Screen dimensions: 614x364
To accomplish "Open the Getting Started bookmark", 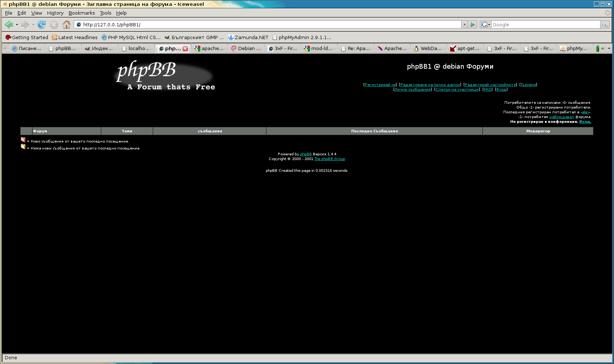I will point(27,37).
